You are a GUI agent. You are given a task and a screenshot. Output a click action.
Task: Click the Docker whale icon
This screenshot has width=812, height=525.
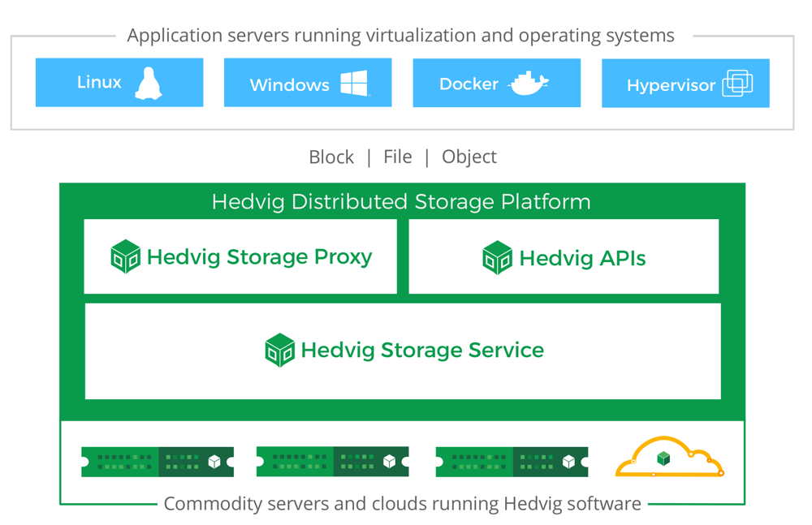pyautogui.click(x=529, y=83)
